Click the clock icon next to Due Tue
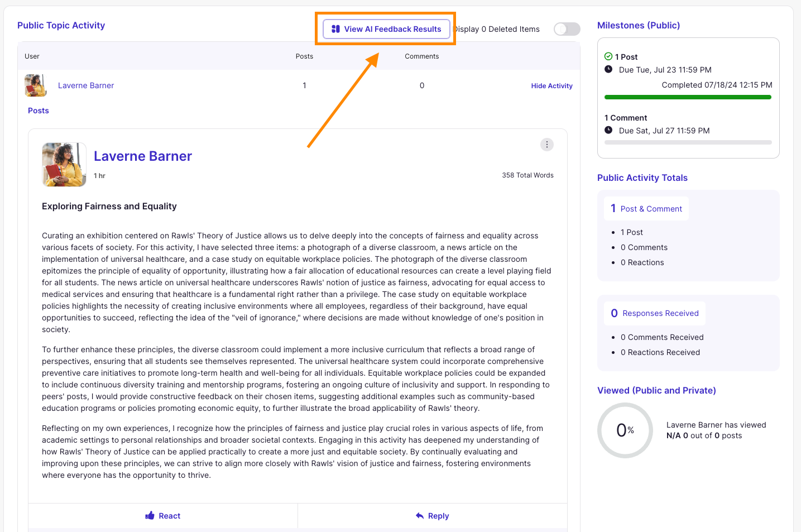The image size is (801, 532). point(608,69)
